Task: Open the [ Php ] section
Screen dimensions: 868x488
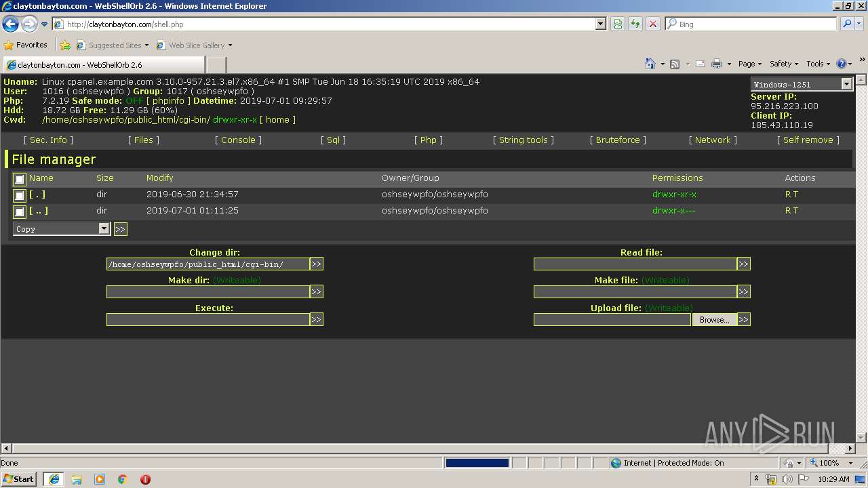Action: coord(429,140)
